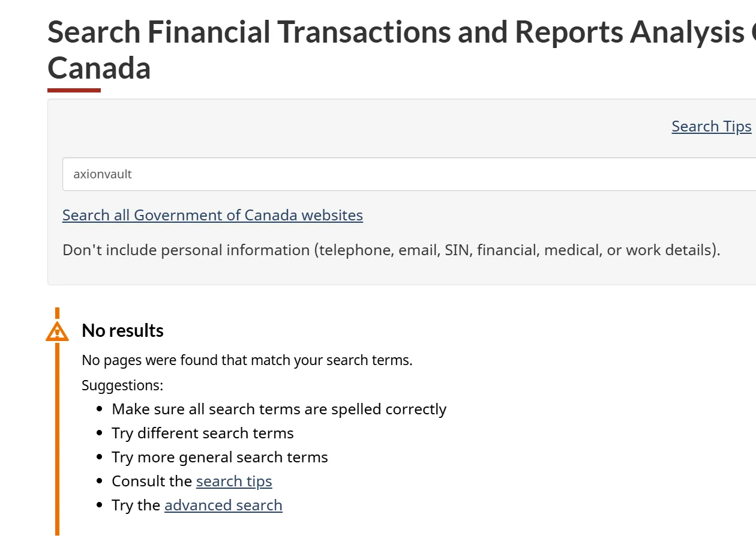Click the 'Try more general search terms' suggestion
This screenshot has width=756, height=550.
click(x=220, y=458)
